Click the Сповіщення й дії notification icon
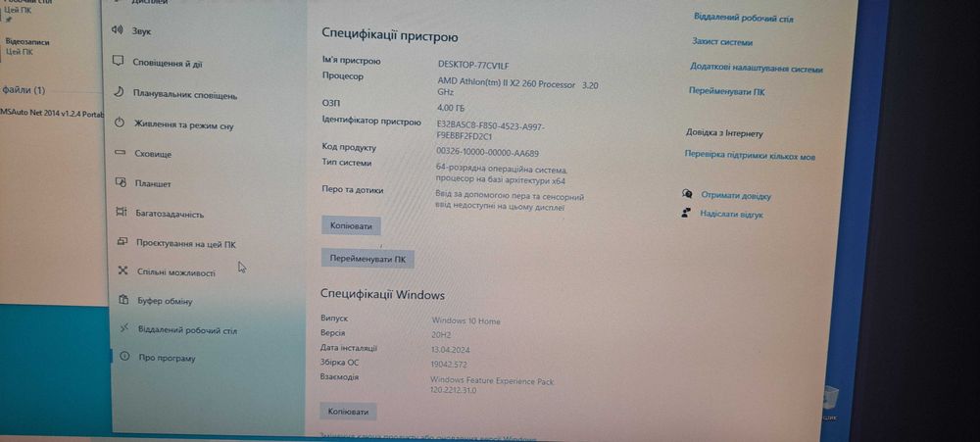This screenshot has width=980, height=442. (117, 61)
